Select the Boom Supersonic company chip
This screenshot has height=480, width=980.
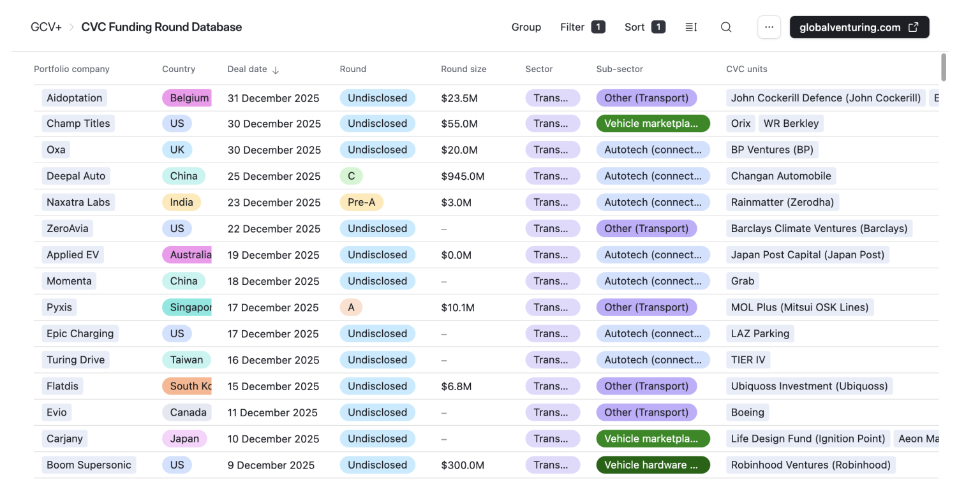89,465
